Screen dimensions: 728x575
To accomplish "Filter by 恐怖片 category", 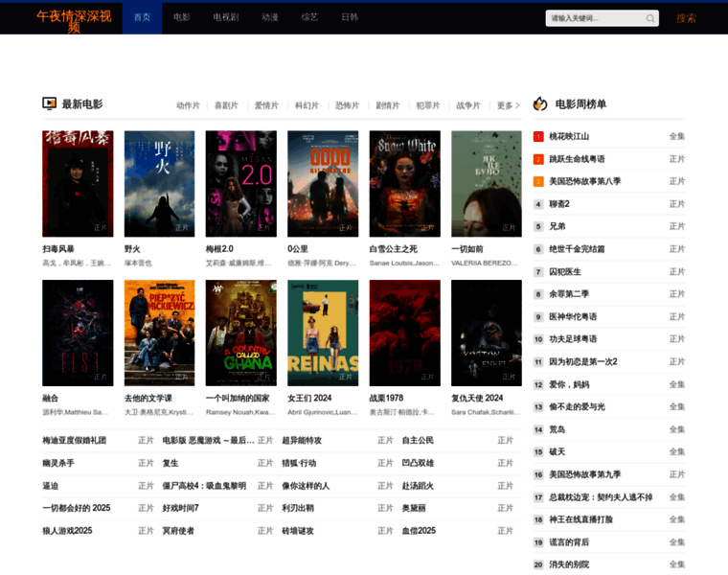I will [x=348, y=105].
